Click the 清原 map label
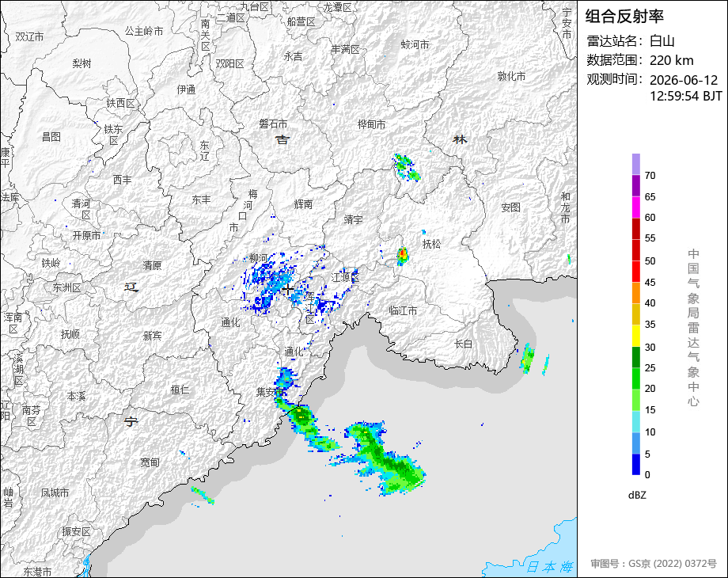The image size is (728, 578). point(152,265)
